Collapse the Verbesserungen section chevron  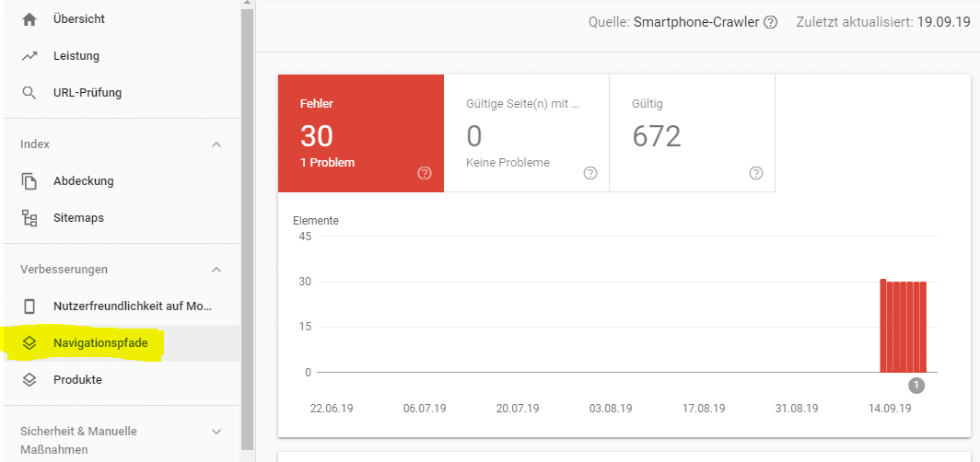pos(216,270)
